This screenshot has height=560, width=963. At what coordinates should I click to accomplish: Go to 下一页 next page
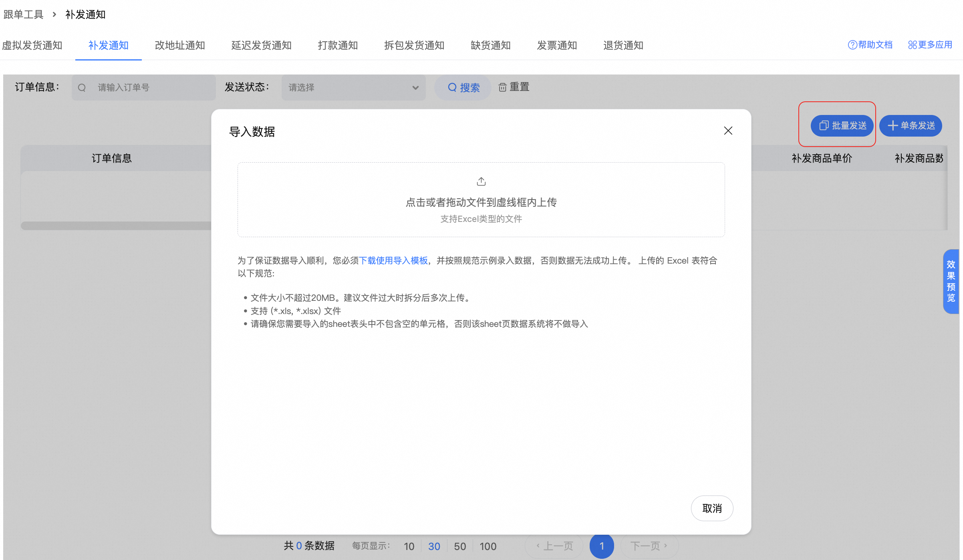point(649,546)
